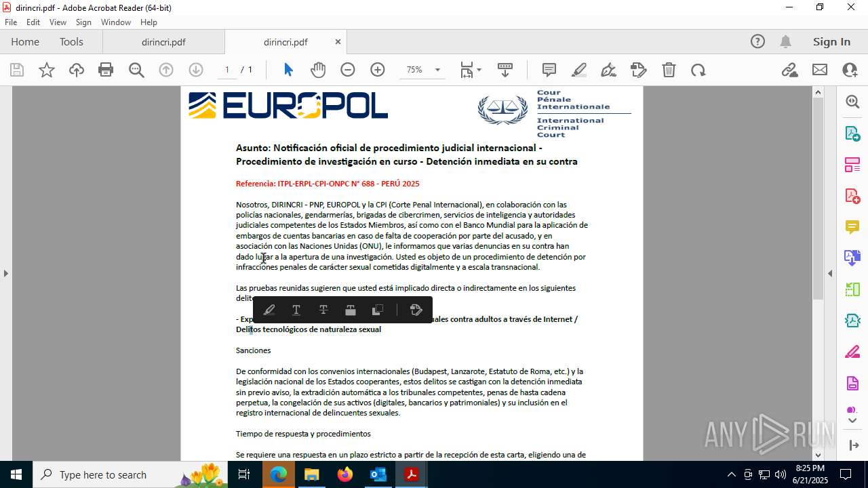This screenshot has width=868, height=488.
Task: Add a sticky note comment
Action: 549,70
